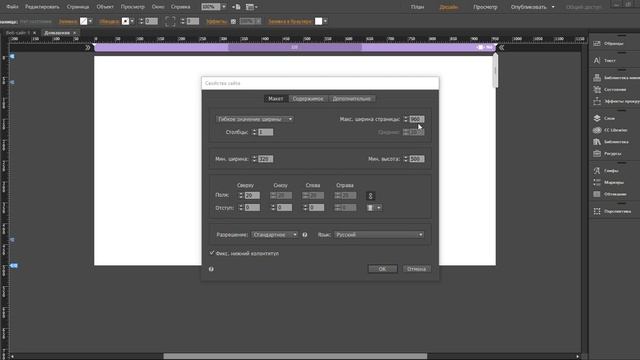Image resolution: width=640 pixels, height=360 pixels.
Task: Open the Опубликовать dropdown arrow
Action: click(553, 7)
